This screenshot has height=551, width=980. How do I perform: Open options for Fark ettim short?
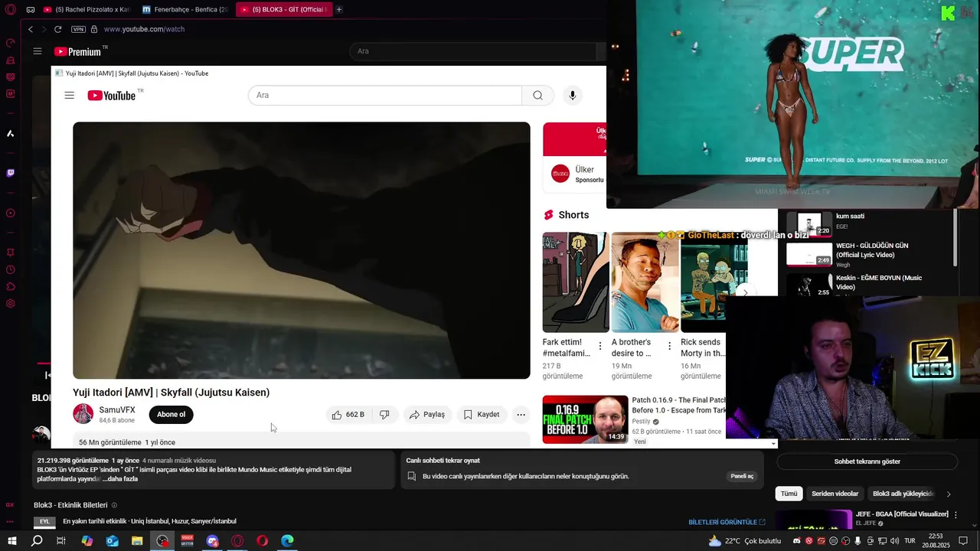pos(600,346)
